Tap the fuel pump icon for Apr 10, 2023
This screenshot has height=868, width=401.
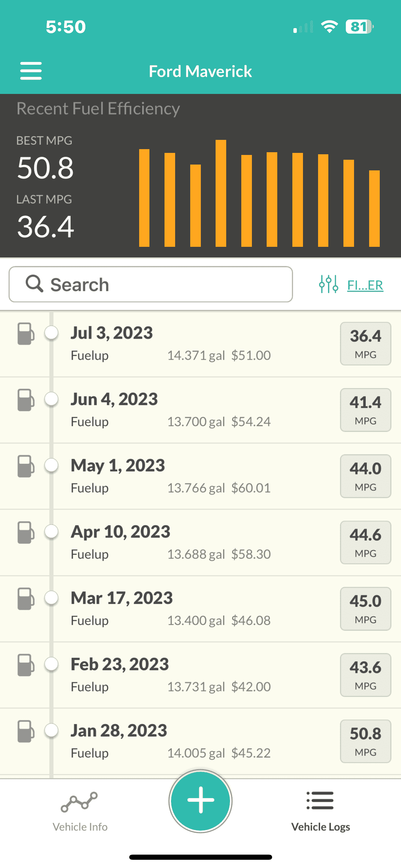click(26, 532)
